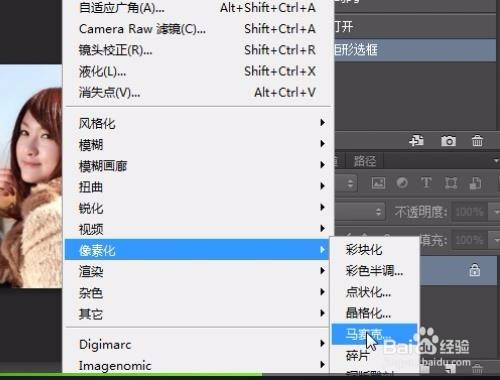Open the opacity slider dropdown arrow
This screenshot has height=380, width=500.
(x=495, y=212)
